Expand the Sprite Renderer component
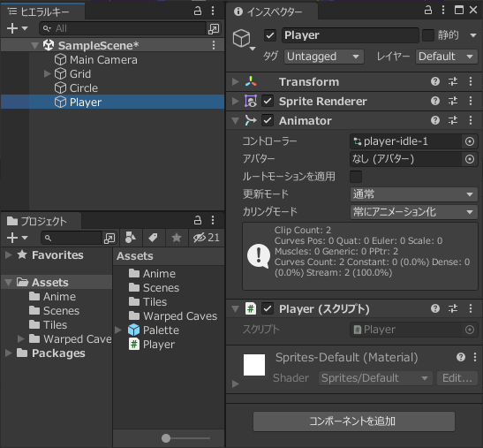Viewport: 483px width, 448px height. [x=236, y=101]
